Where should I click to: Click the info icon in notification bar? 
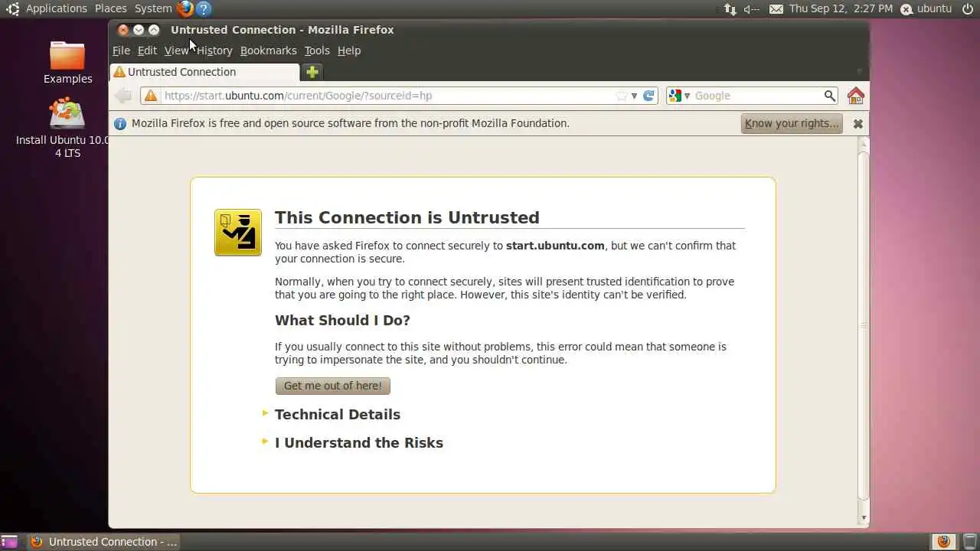coord(120,123)
